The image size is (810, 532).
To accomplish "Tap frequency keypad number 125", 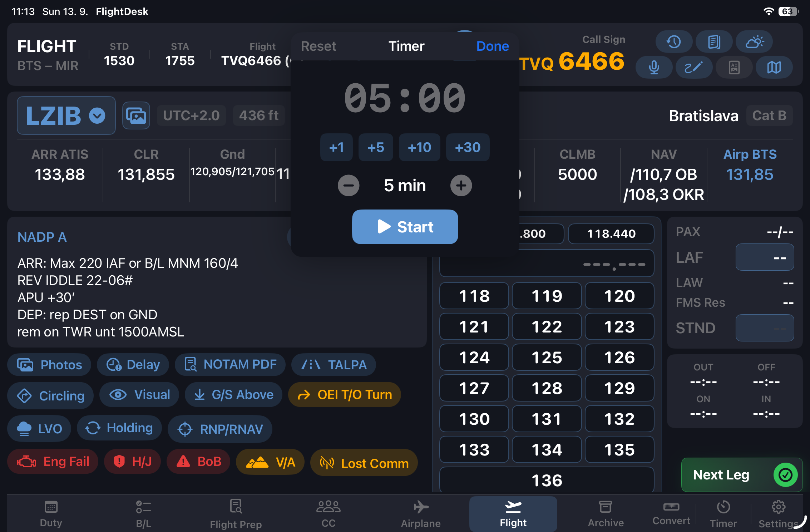I will click(547, 357).
